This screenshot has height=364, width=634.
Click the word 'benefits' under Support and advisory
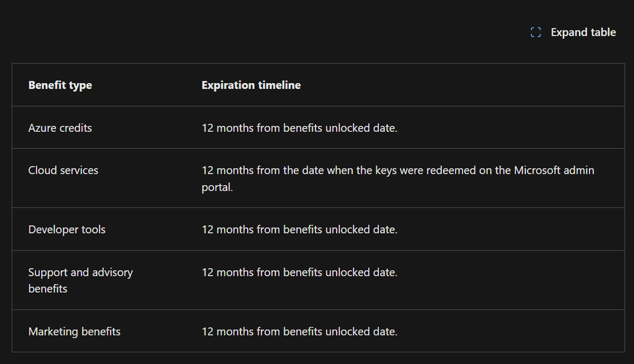click(48, 289)
